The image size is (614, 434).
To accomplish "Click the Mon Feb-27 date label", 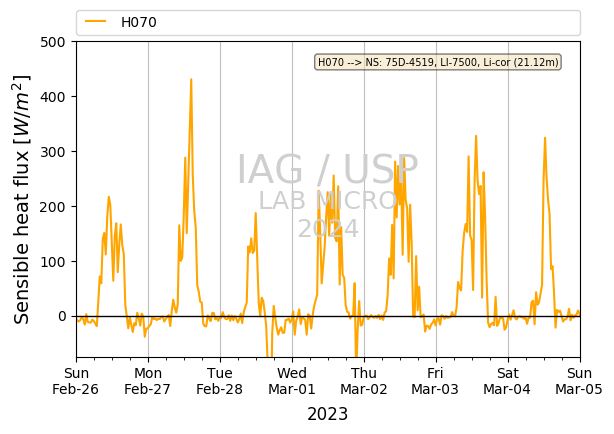I will 148,381.
